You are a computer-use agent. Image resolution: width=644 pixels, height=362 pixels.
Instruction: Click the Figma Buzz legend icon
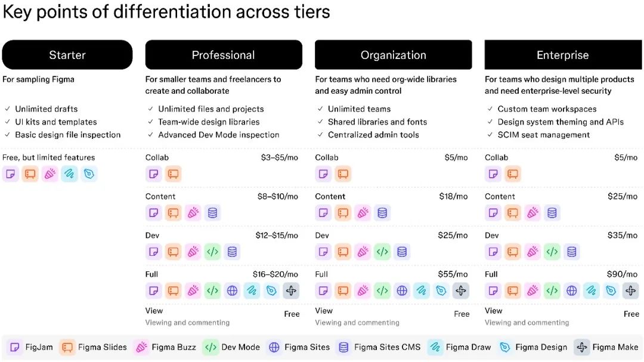click(142, 347)
